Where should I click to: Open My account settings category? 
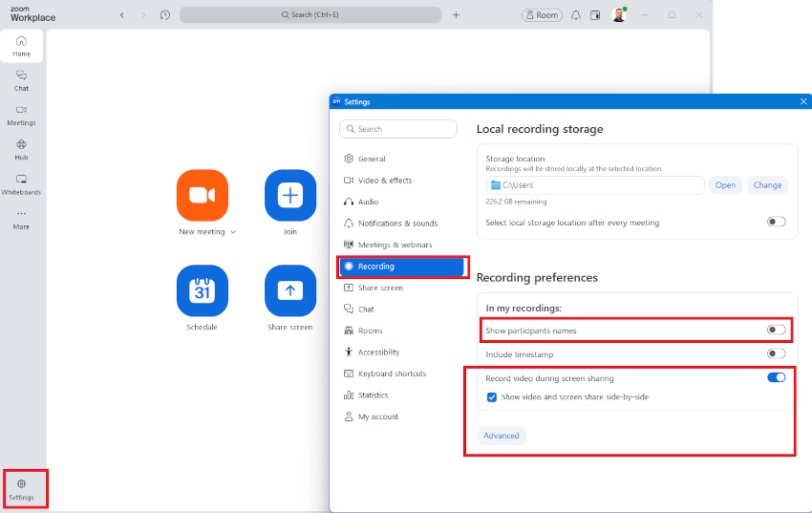[401, 417]
